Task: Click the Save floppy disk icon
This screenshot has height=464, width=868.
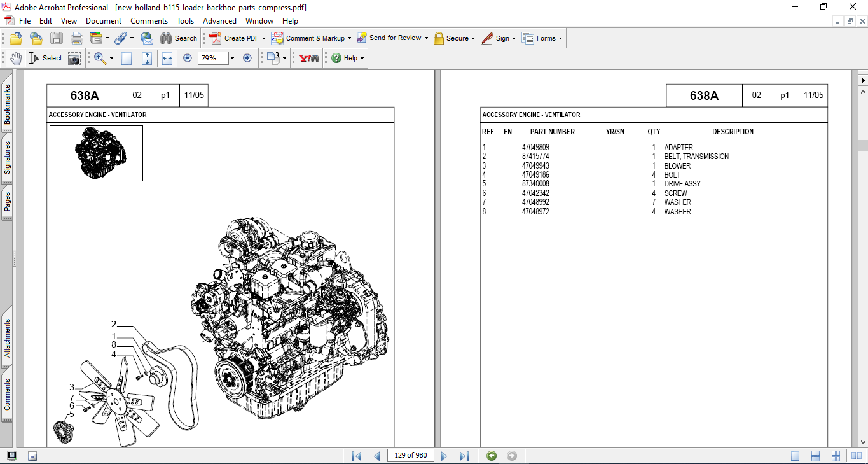Action: click(x=57, y=38)
